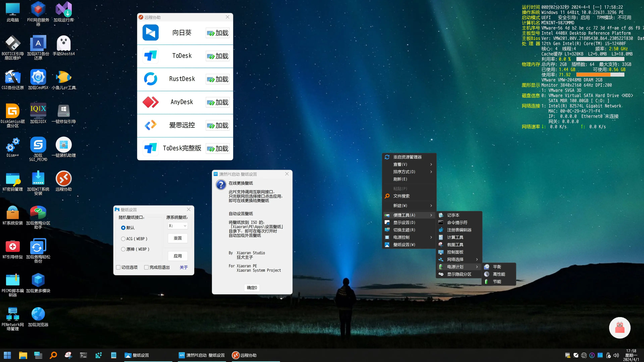Click 加载 button for ToDesk
644x362 pixels.
(218, 56)
